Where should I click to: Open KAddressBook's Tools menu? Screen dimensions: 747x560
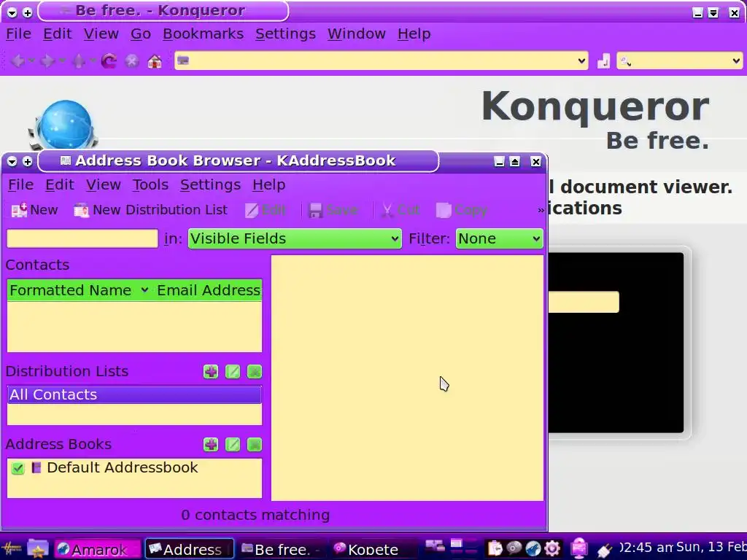(150, 184)
